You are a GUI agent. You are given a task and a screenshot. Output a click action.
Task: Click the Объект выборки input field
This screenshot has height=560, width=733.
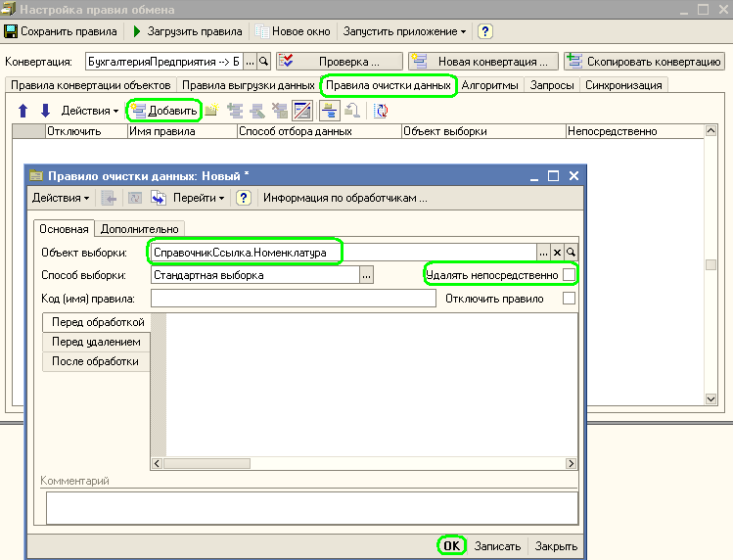click(x=344, y=253)
